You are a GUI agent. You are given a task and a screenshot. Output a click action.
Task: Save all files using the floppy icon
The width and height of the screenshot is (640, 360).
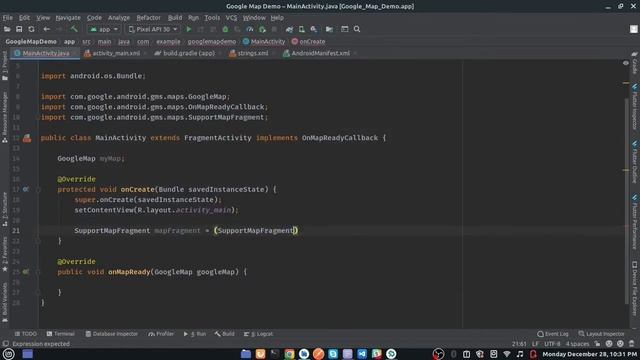point(19,29)
